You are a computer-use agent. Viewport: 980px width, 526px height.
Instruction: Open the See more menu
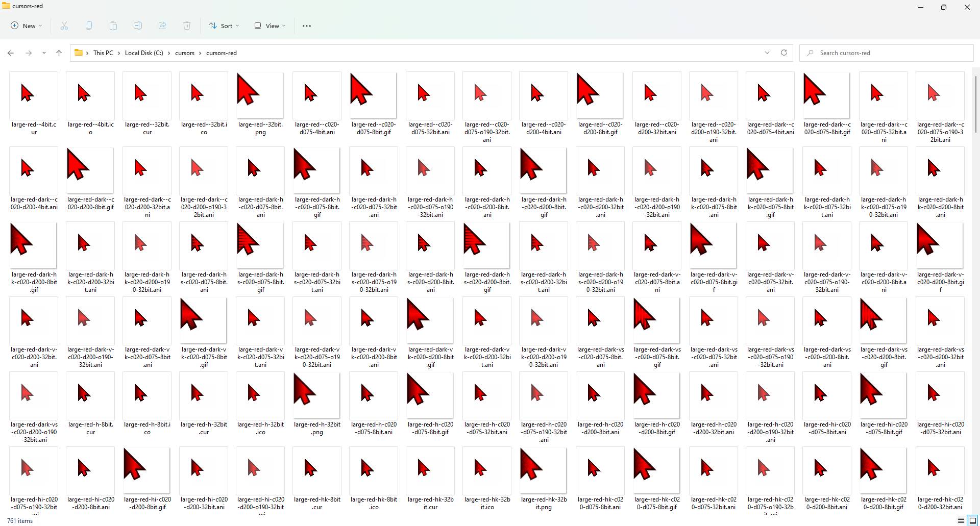[x=306, y=26]
